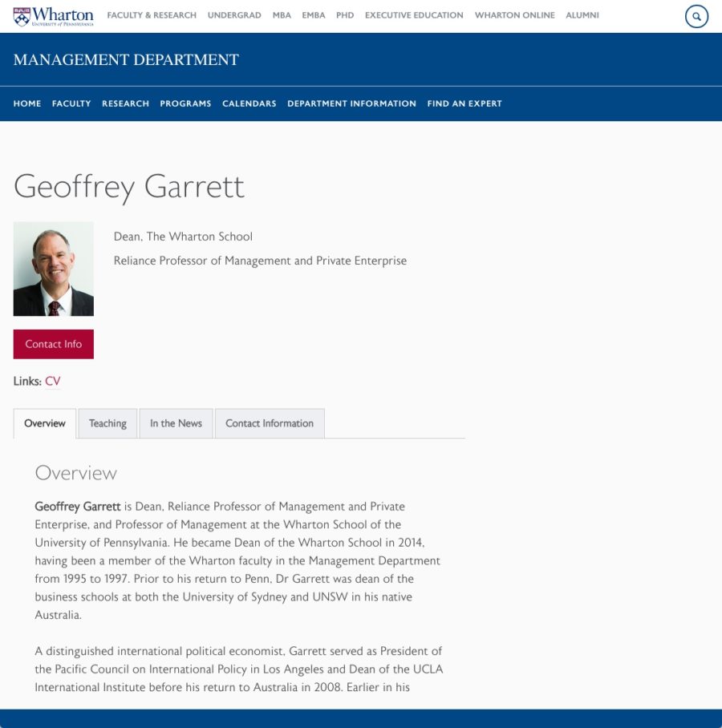
Task: Click the Wharton University of Pennsylvania logo
Action: point(62,14)
